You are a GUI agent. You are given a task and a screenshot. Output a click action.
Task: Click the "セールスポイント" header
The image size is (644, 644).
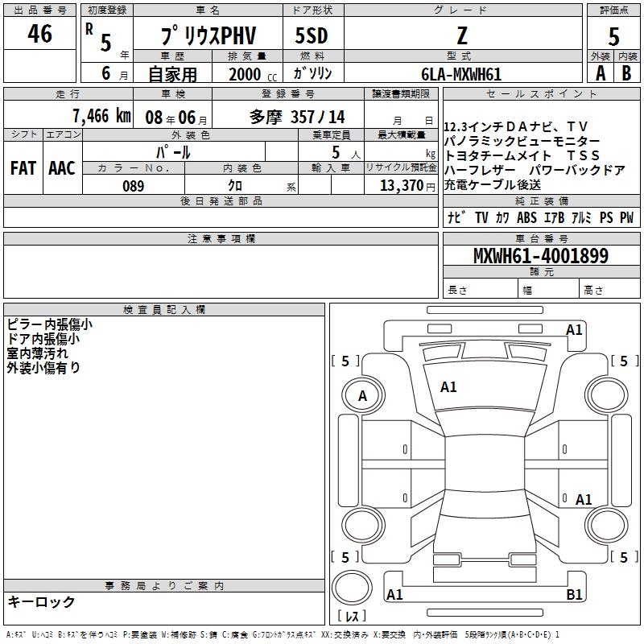pos(541,93)
